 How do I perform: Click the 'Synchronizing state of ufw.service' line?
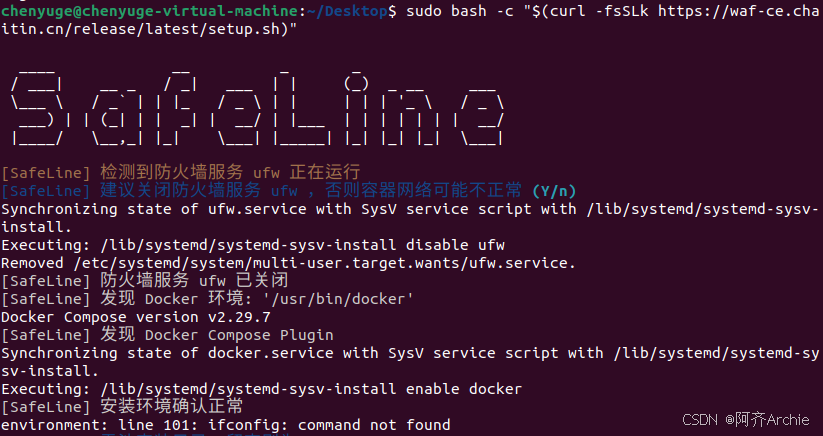tap(410, 218)
